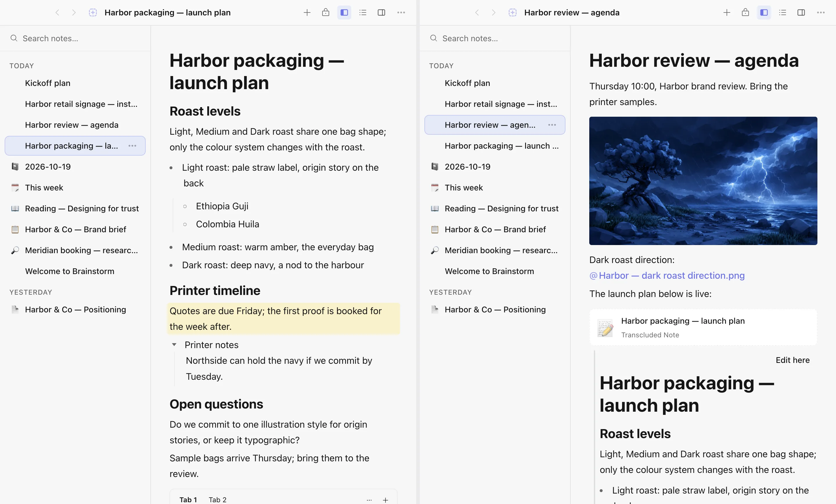Open Reading — Designing for trust in left sidebar
Viewport: 836px width, 504px height.
pos(75,208)
